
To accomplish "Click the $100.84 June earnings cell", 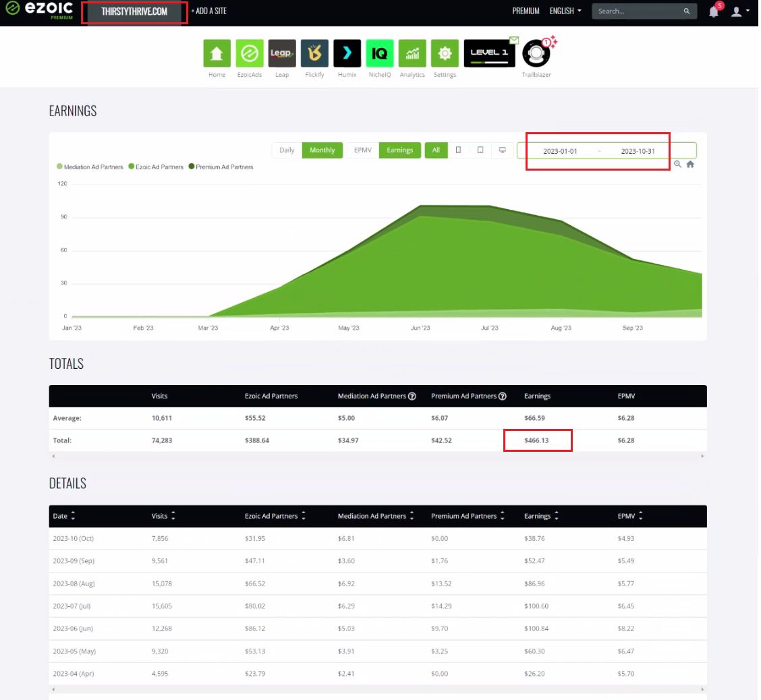I will pyautogui.click(x=536, y=629).
